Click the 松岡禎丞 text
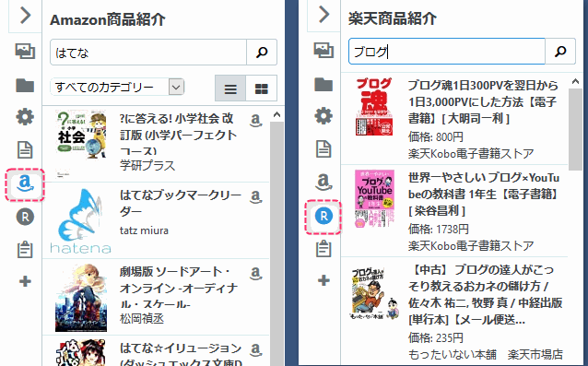 [142, 319]
